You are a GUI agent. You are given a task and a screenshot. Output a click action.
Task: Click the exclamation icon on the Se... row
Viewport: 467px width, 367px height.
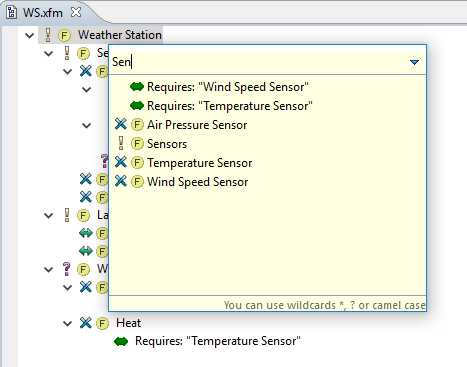67,53
